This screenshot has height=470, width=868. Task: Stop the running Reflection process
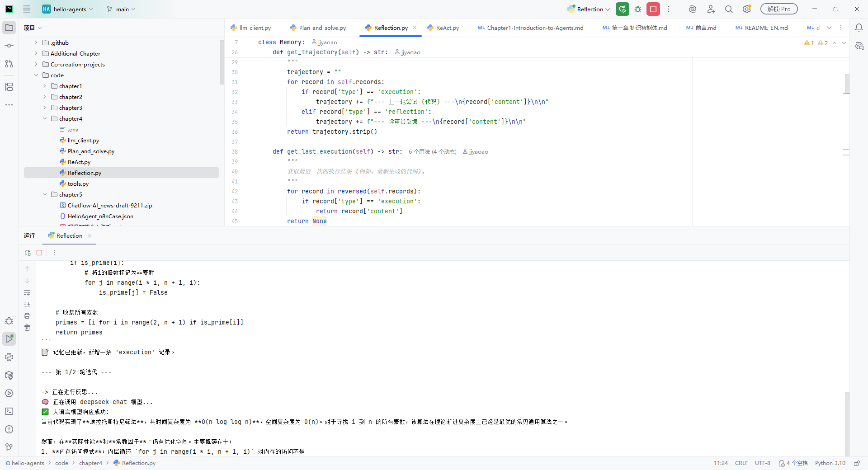[653, 9]
